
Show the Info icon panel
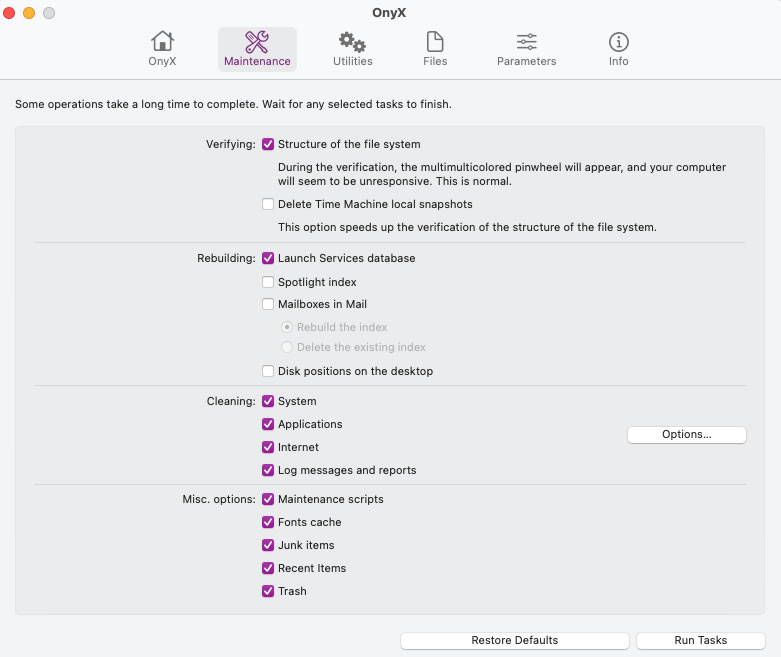pos(619,42)
